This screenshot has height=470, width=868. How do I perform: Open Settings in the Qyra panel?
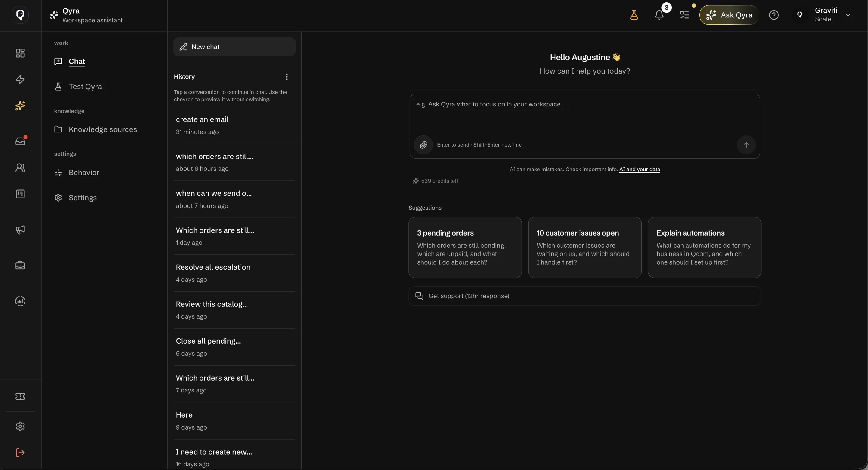coord(75,198)
